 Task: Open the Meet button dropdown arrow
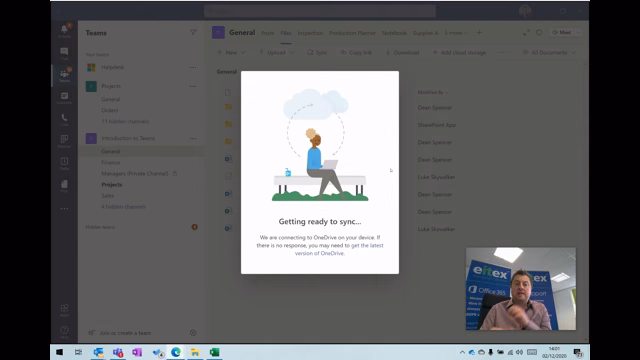point(578,32)
